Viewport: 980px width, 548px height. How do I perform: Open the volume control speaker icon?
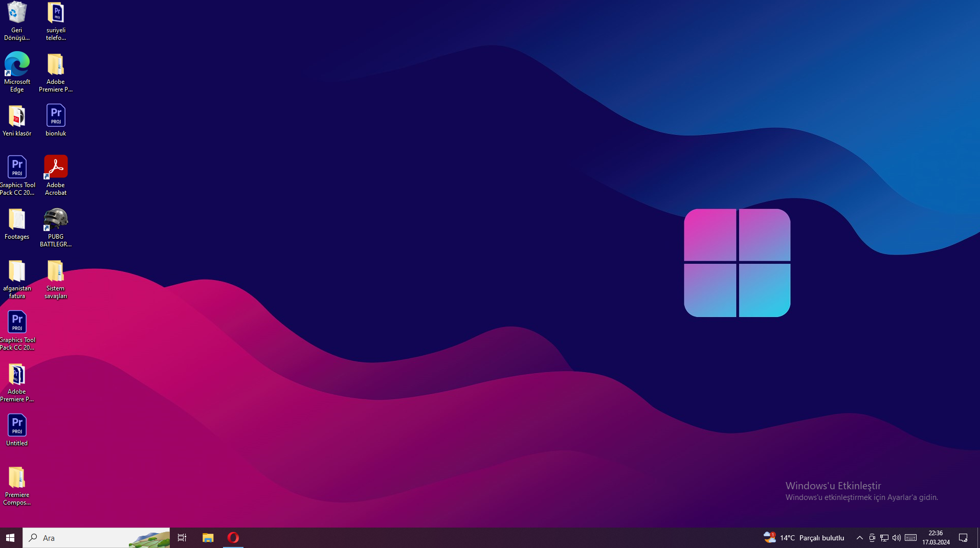coord(897,538)
